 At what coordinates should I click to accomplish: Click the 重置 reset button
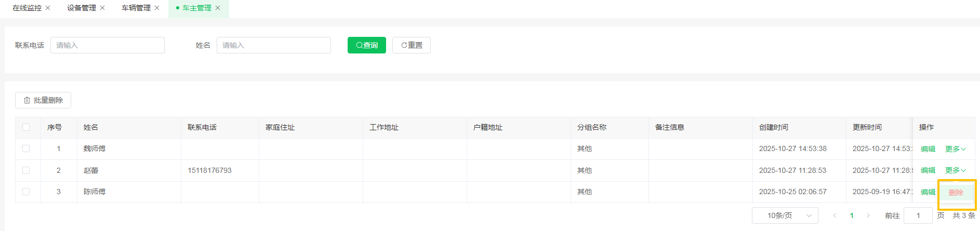pyautogui.click(x=411, y=45)
